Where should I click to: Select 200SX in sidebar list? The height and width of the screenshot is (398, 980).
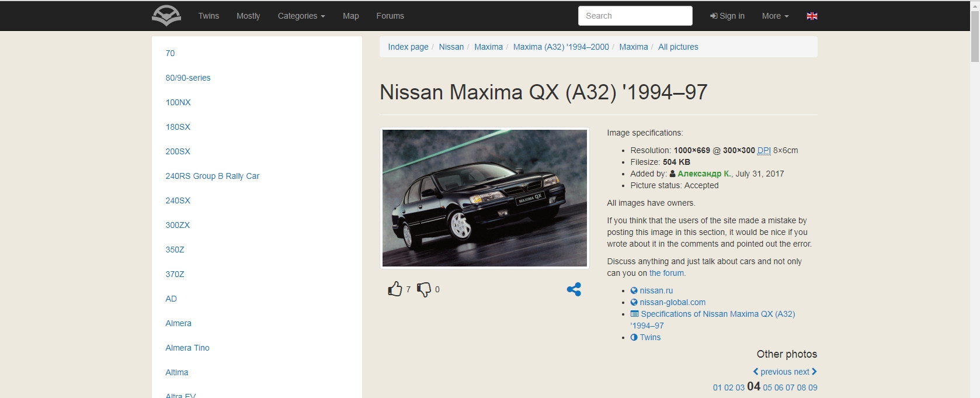point(178,151)
